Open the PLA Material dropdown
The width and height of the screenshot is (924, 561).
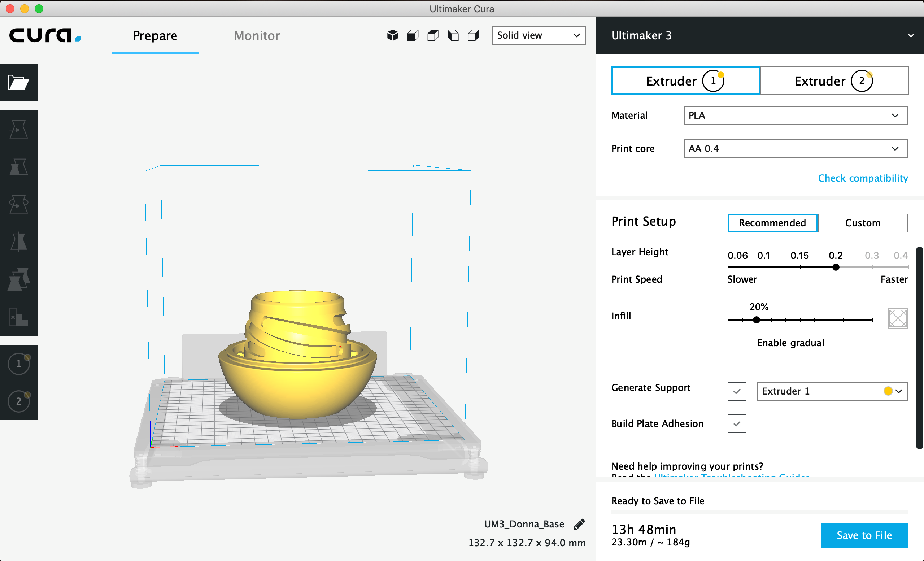[796, 116]
